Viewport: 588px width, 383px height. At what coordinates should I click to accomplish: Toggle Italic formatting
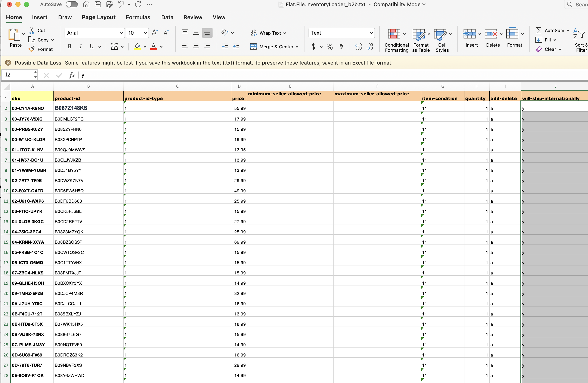click(x=81, y=46)
